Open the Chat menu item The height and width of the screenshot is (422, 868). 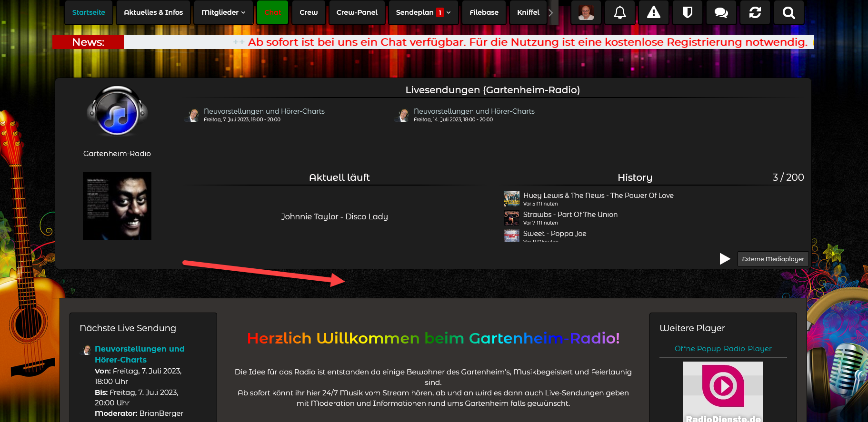tap(272, 12)
